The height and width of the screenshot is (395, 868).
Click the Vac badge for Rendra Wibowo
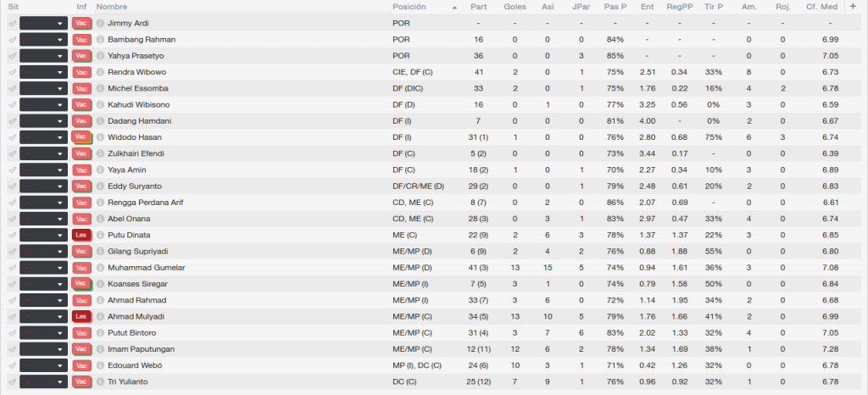tap(81, 72)
